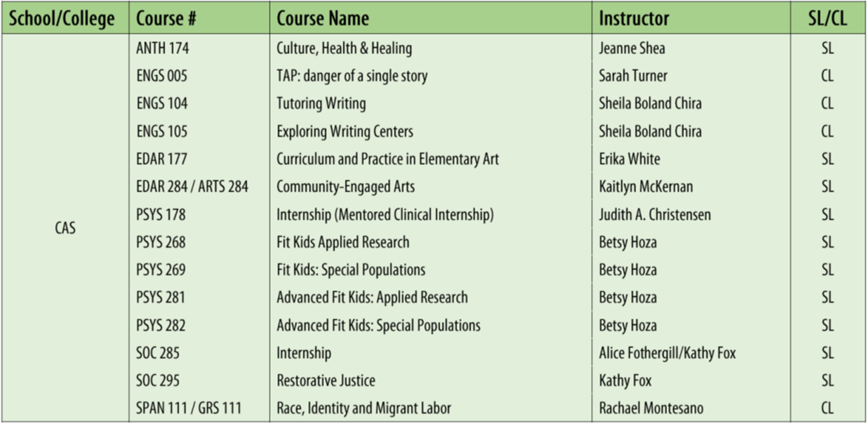Click Internship (Mentored Clinical Internship) entry
868x424 pixels.
point(385,215)
